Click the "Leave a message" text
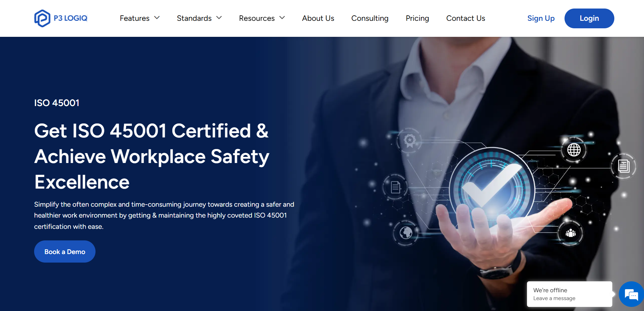This screenshot has width=644, height=311. [554, 298]
